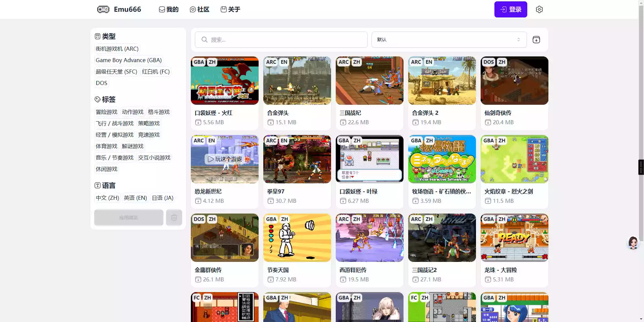Click the 登录 login button
The height and width of the screenshot is (322, 644).
pos(511,9)
